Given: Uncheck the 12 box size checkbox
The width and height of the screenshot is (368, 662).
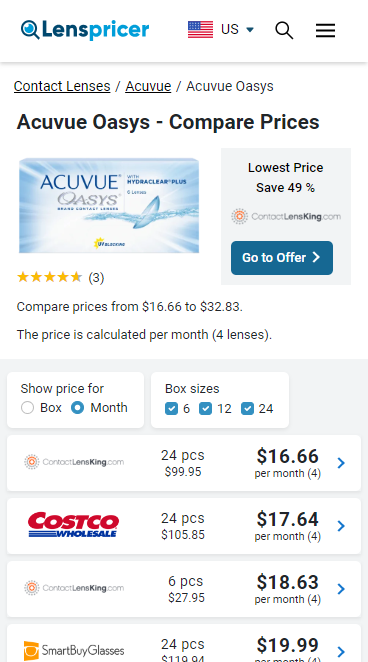Looking at the screenshot, I should pos(205,409).
